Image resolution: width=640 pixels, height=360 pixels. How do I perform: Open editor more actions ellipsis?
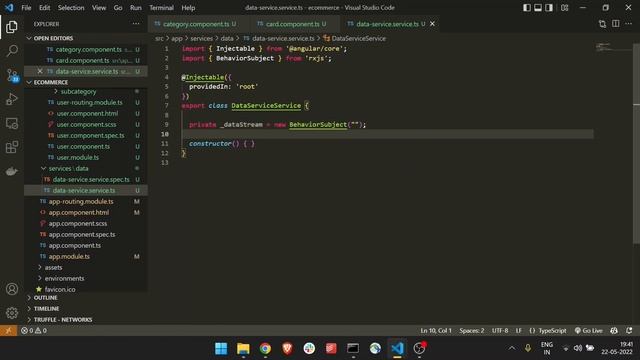[x=629, y=24]
